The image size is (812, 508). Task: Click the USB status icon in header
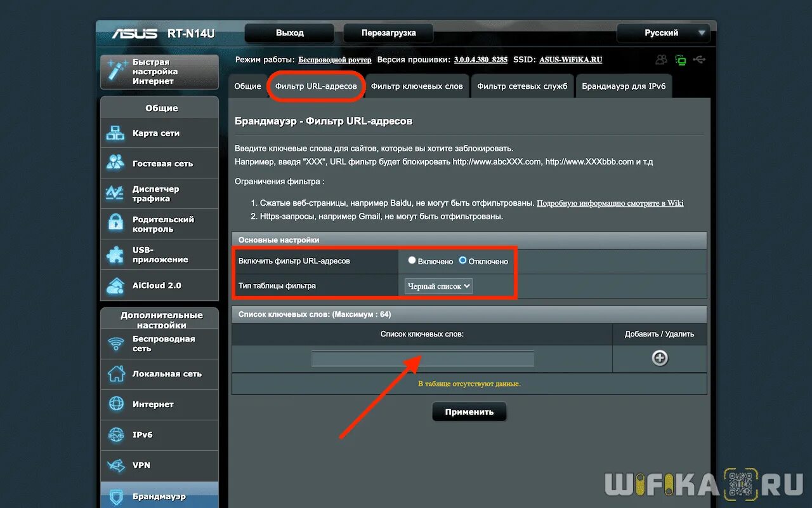pos(699,60)
